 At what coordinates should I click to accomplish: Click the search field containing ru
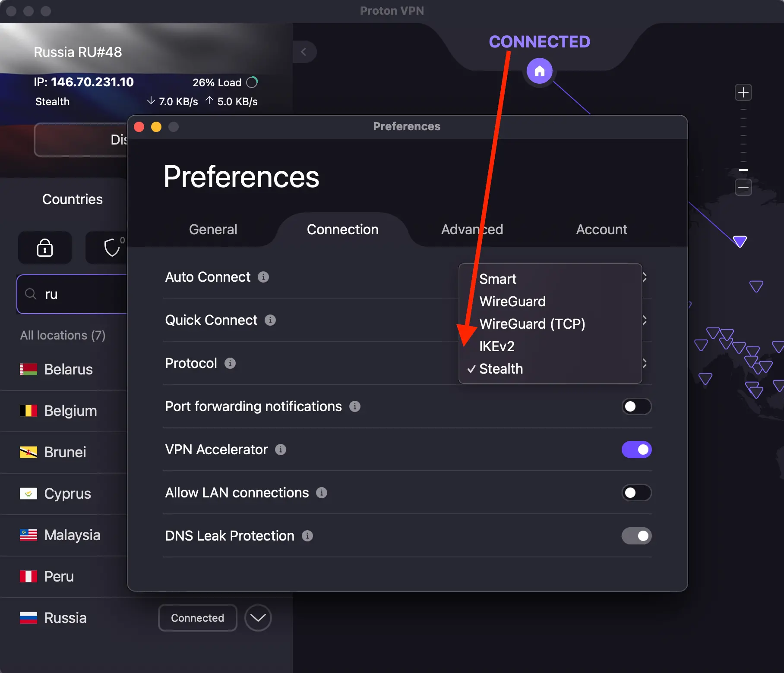[x=71, y=294]
